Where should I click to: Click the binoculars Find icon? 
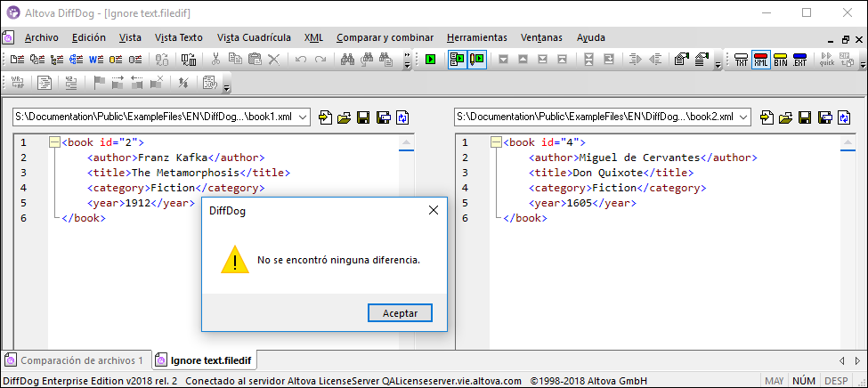point(348,60)
